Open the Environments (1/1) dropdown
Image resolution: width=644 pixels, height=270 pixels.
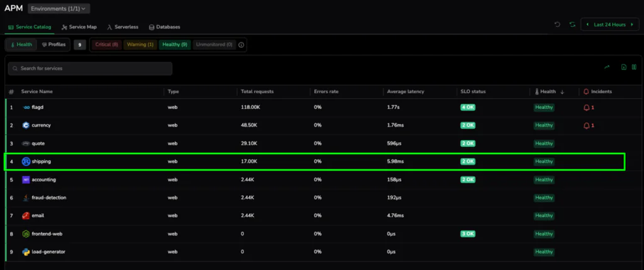point(58,8)
